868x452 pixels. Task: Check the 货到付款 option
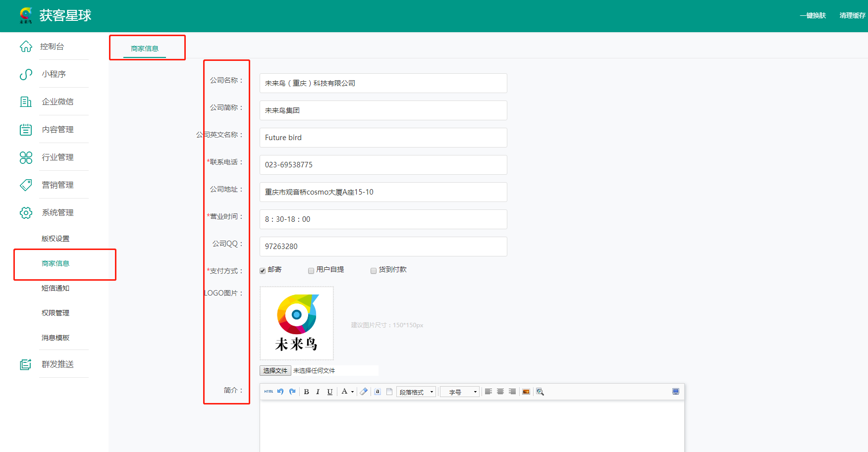(374, 270)
